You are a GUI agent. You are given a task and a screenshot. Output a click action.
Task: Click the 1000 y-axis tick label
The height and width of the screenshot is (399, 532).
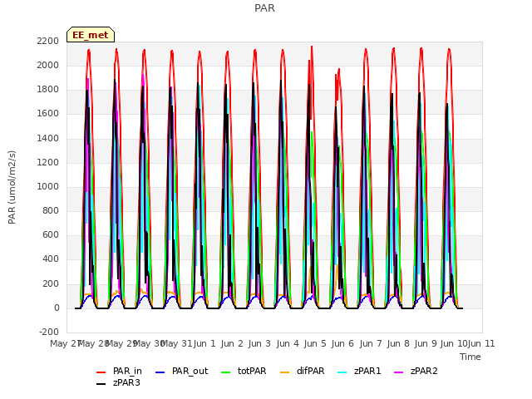coord(48,186)
